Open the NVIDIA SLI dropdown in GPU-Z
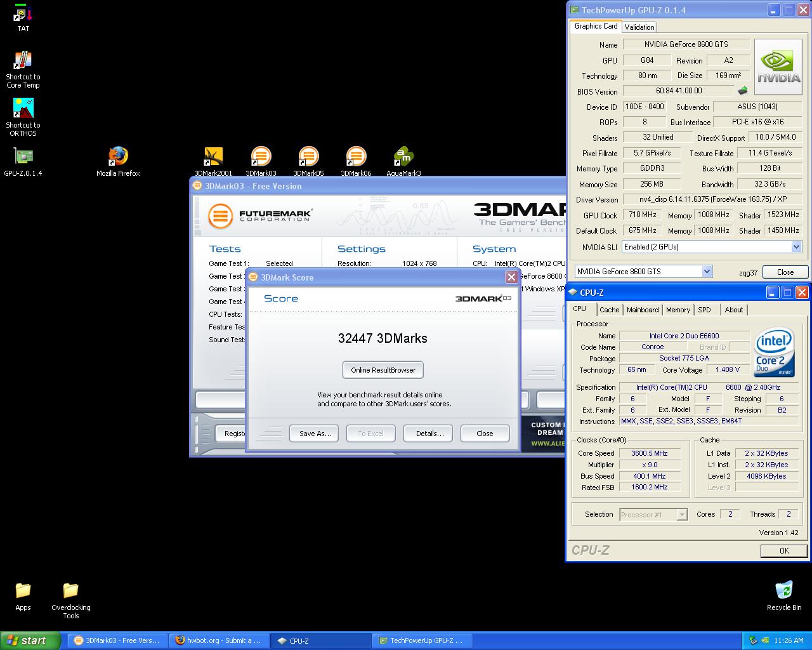 (796, 247)
